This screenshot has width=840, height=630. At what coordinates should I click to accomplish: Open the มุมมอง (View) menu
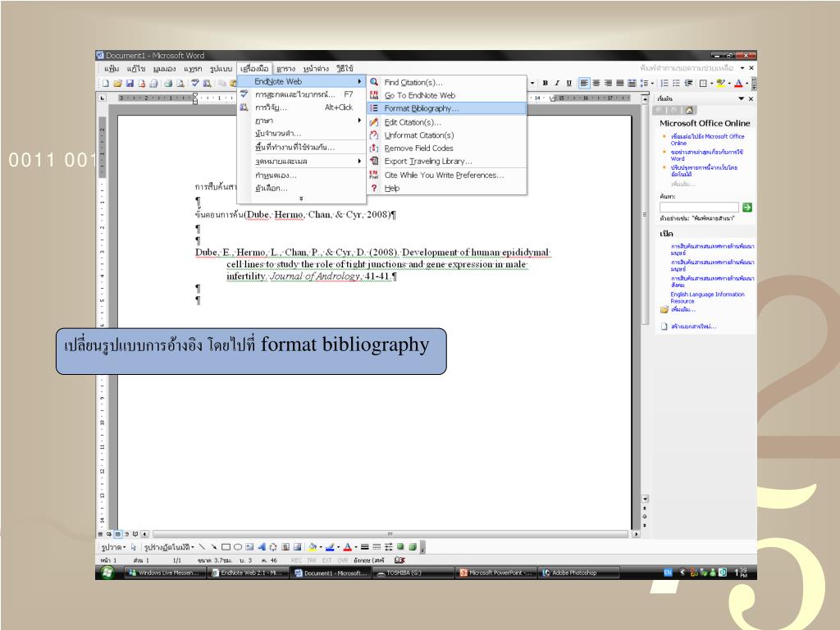coord(164,69)
